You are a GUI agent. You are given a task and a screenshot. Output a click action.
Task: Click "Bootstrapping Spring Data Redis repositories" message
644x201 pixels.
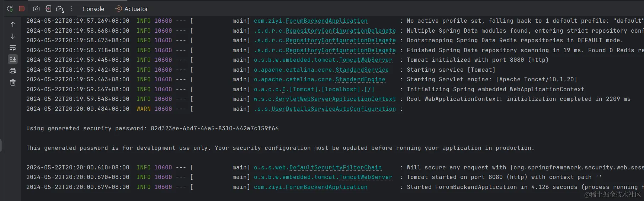click(515, 40)
